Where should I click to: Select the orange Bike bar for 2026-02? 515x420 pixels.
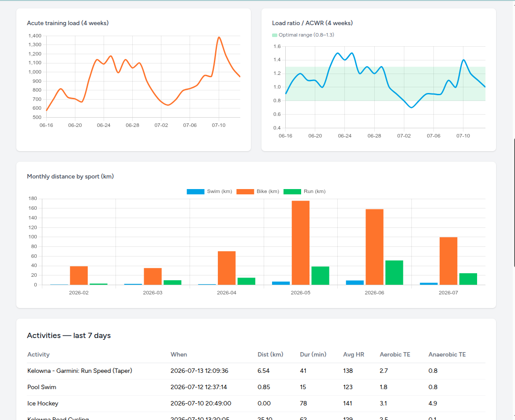pyautogui.click(x=79, y=275)
